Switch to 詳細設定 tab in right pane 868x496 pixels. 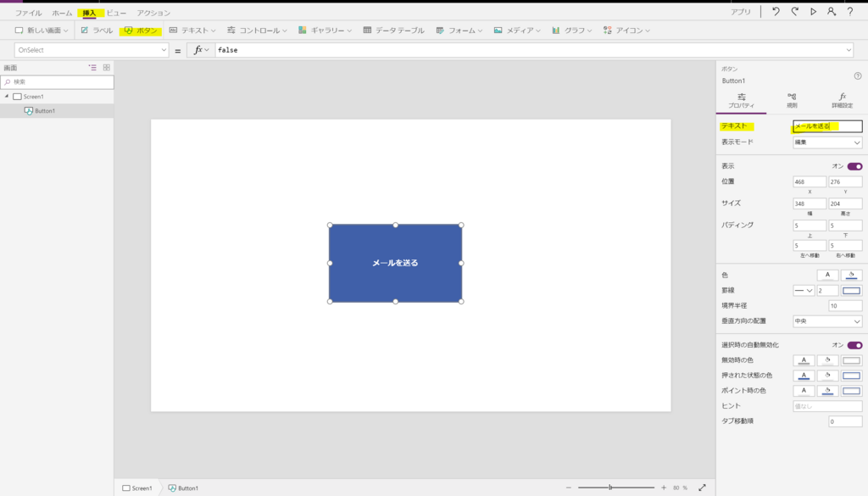tap(842, 101)
